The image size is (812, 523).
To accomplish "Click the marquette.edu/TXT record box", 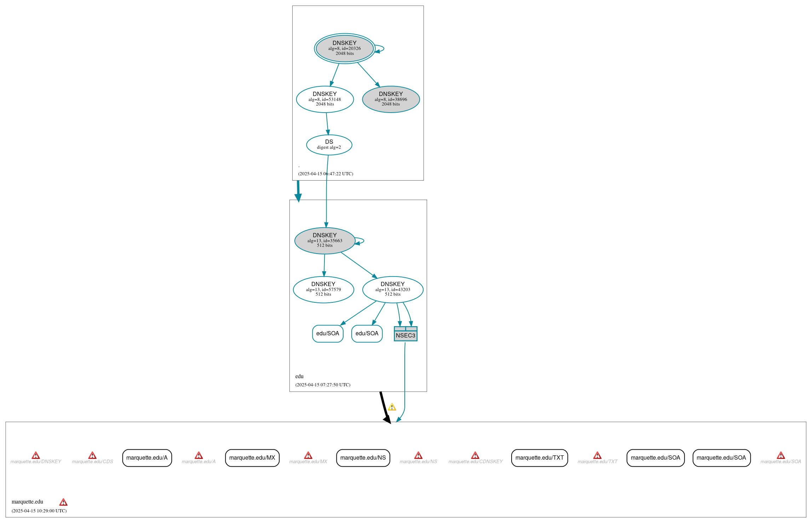I will [x=539, y=458].
